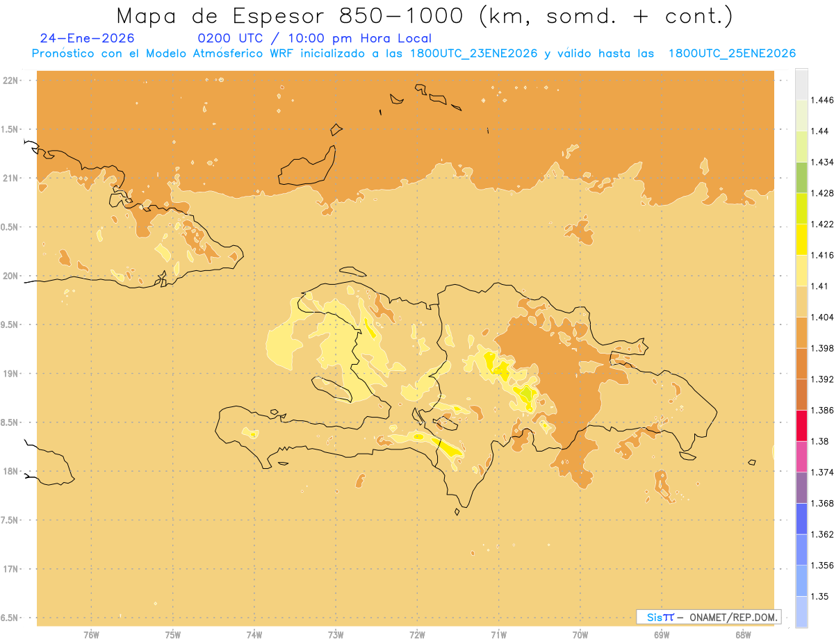The image size is (834, 644).
Task: Click the latitude axis label 19N
Action: pyautogui.click(x=10, y=374)
